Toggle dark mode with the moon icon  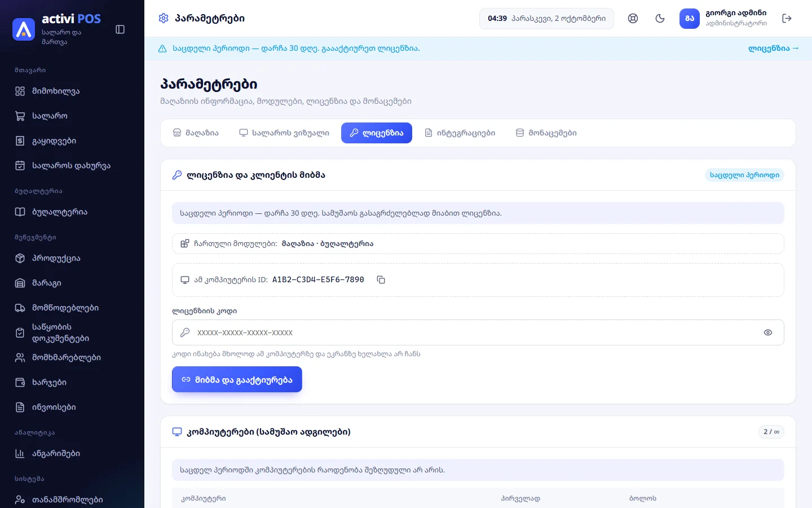coord(660,19)
